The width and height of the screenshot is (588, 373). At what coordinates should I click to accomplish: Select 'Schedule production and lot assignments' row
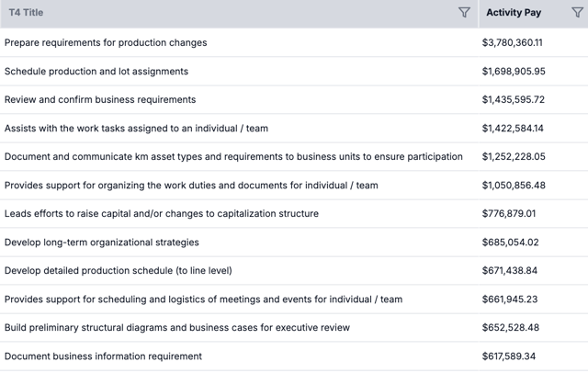pyautogui.click(x=96, y=71)
